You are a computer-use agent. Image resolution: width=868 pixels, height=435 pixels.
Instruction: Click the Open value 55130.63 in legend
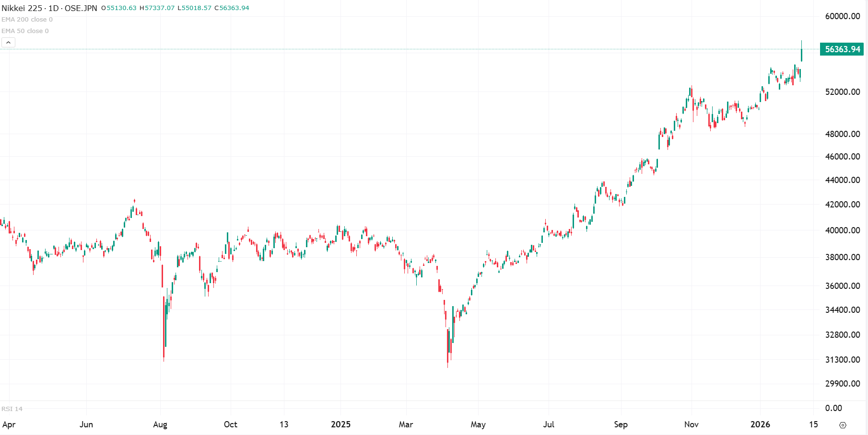[121, 8]
